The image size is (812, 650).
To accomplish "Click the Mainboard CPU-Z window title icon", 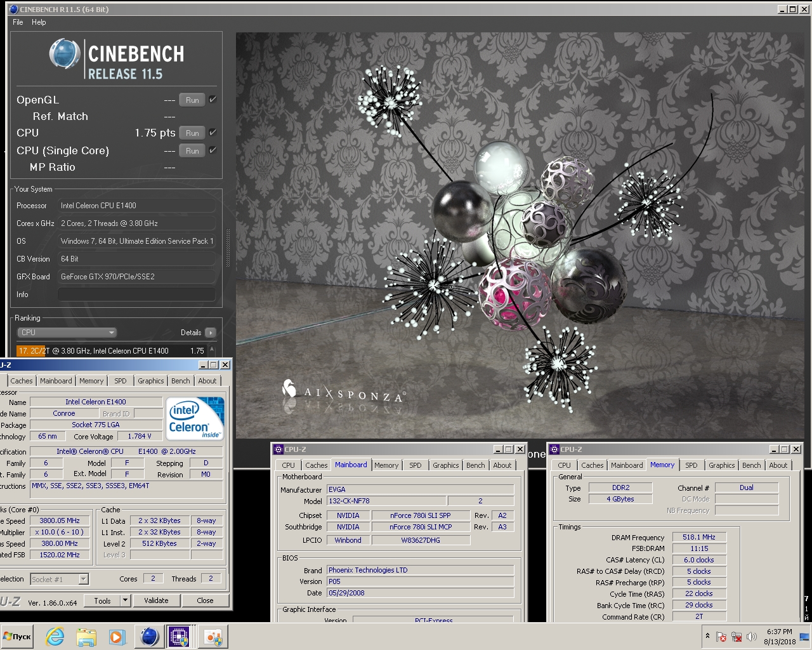I will click(278, 449).
